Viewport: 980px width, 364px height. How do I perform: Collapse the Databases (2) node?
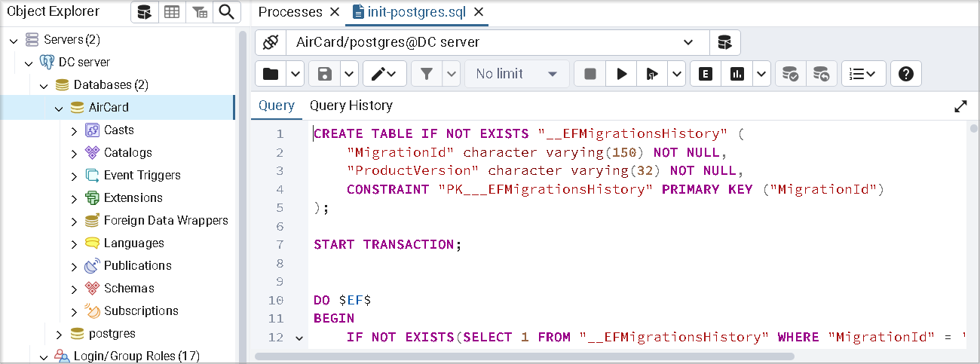[x=44, y=85]
